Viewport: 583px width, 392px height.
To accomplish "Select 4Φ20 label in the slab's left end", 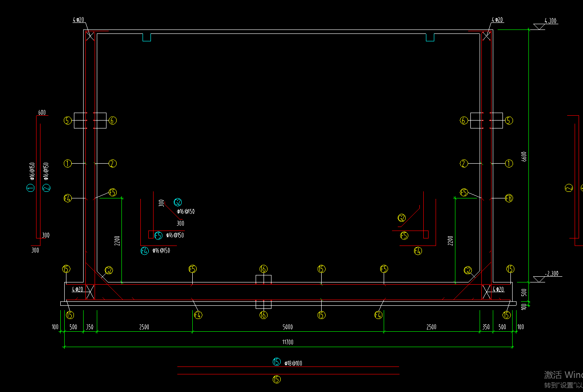I will 77,289.
